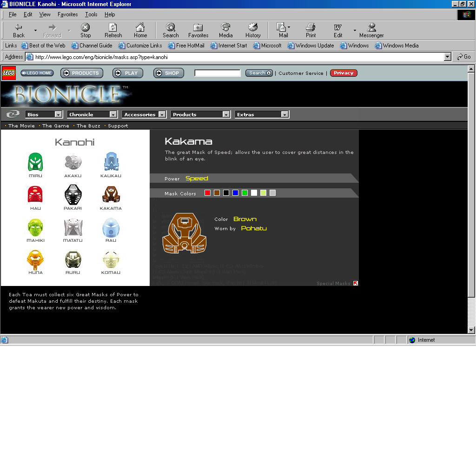Click the Home toolbar icon
Viewport: 476px width, 465px height.
pyautogui.click(x=140, y=30)
